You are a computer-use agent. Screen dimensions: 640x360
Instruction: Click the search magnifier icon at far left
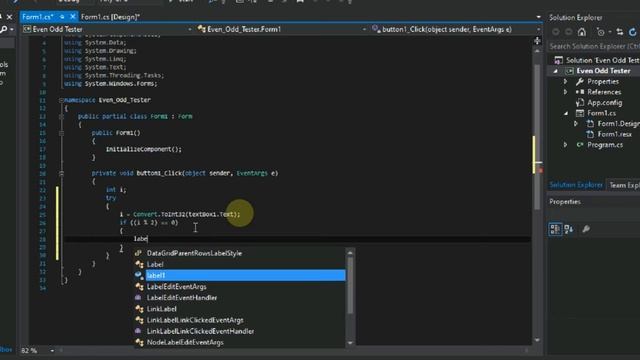(x=3, y=29)
